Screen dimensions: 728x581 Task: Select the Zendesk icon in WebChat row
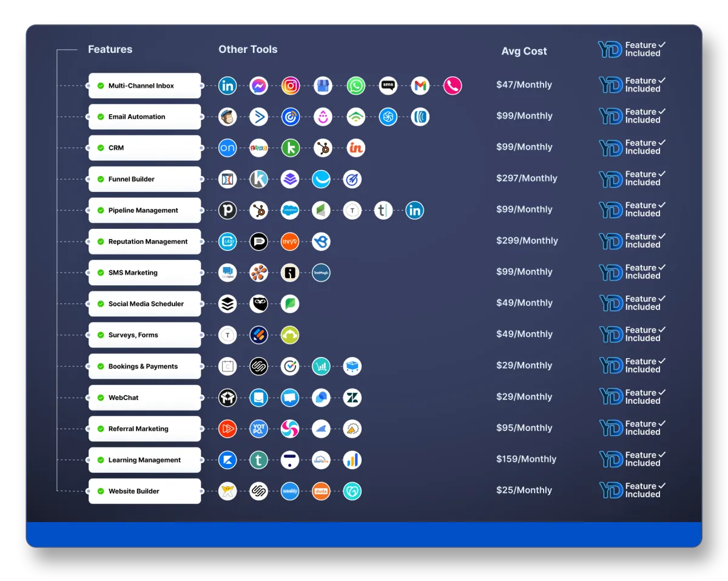(352, 398)
